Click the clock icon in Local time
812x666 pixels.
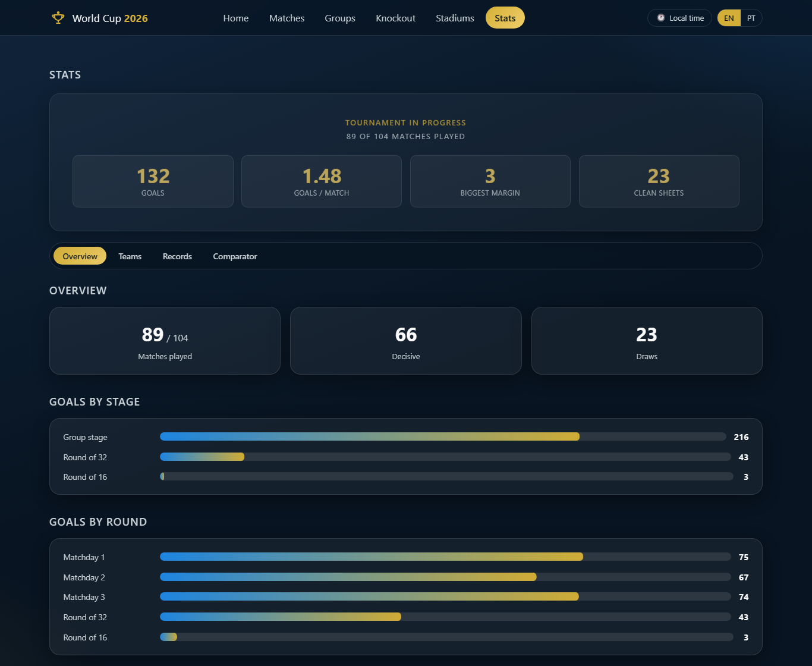pyautogui.click(x=661, y=18)
